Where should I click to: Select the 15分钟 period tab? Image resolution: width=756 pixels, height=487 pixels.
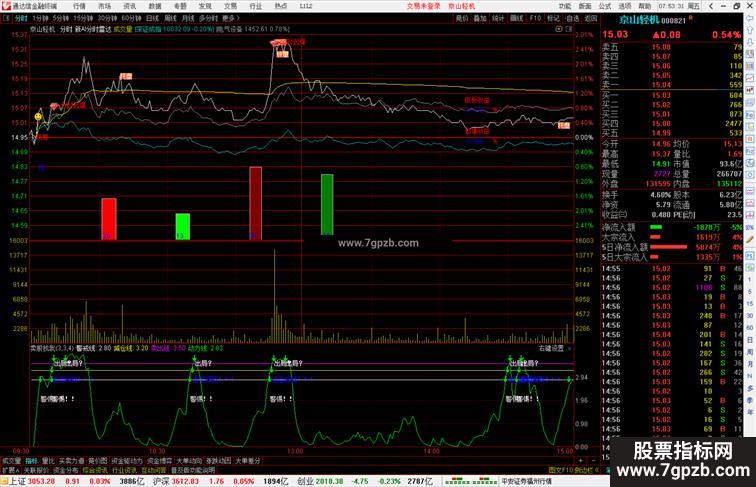pyautogui.click(x=83, y=18)
